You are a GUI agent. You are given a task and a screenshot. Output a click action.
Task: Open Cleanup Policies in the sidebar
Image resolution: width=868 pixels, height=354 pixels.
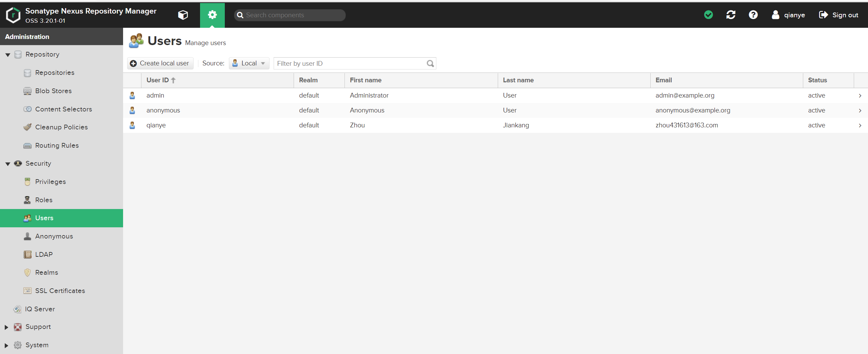(x=61, y=127)
